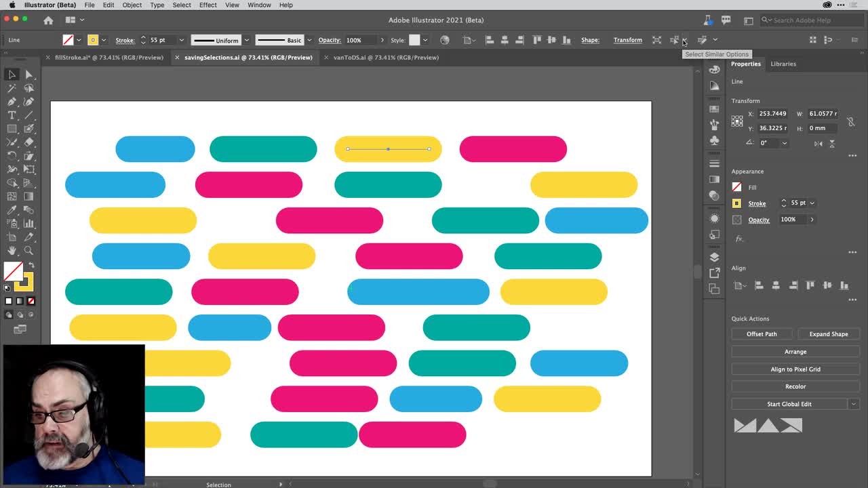Click the Offset Path button

point(762,334)
